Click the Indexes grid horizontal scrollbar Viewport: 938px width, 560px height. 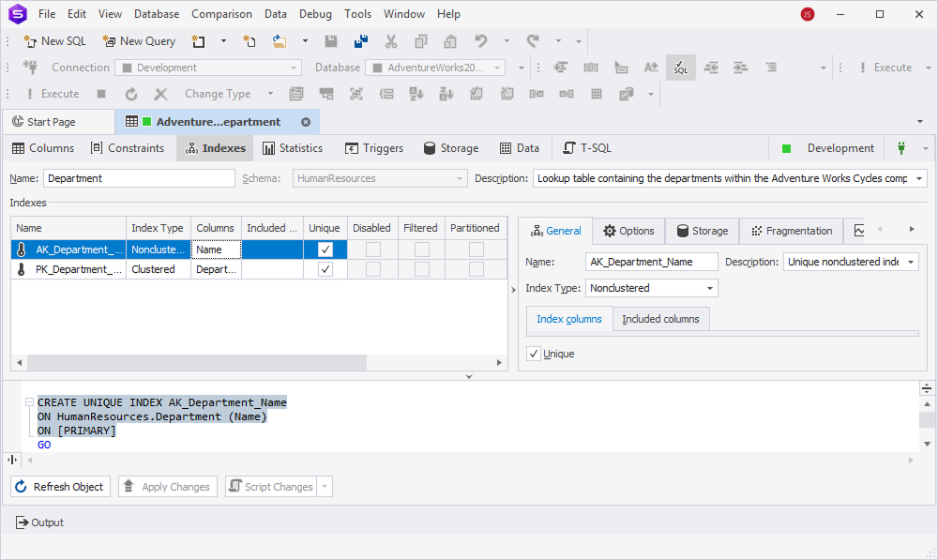pyautogui.click(x=197, y=363)
